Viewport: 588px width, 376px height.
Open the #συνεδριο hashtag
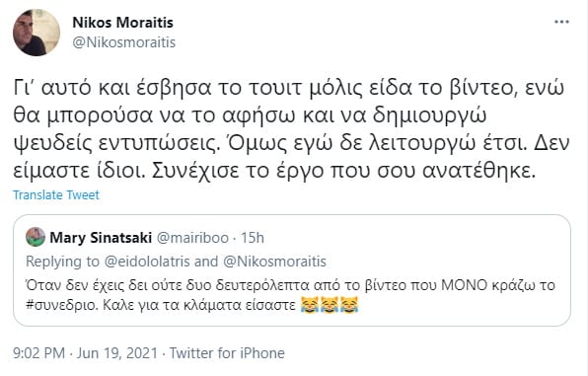(62, 305)
